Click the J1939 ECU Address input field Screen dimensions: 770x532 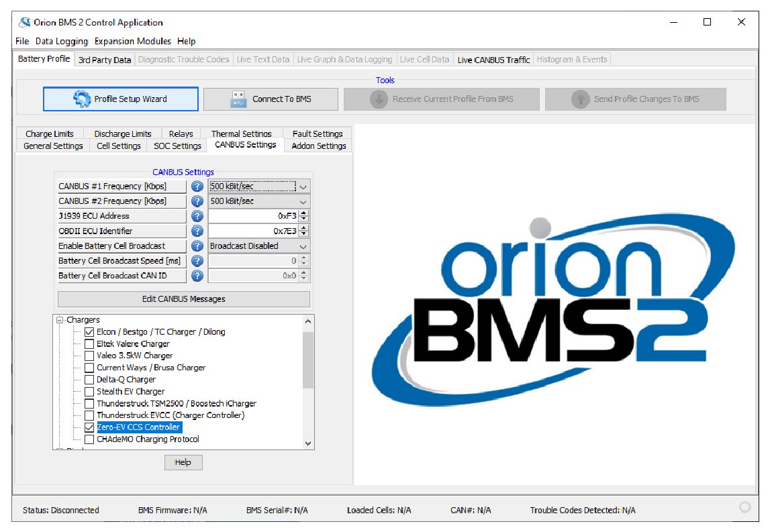[253, 216]
